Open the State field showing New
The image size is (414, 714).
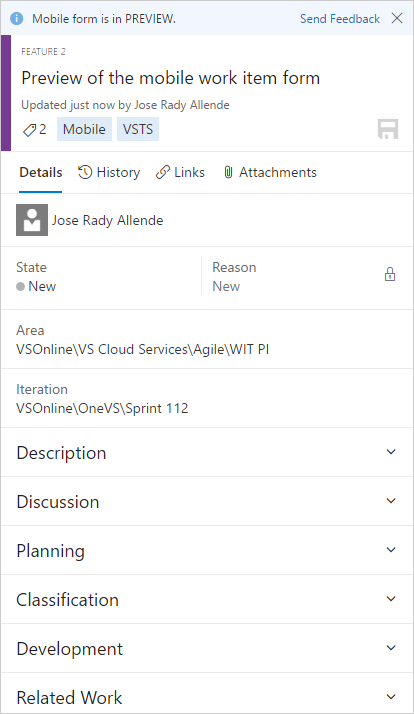(101, 277)
